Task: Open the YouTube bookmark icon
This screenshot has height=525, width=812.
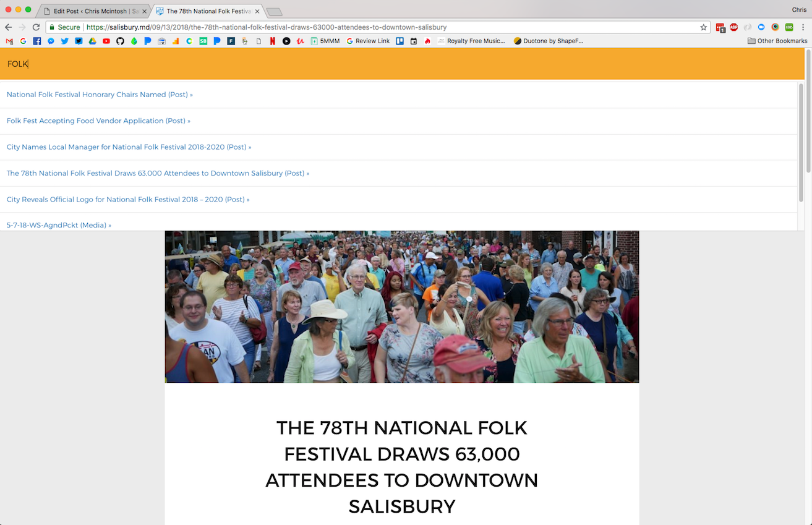Action: pyautogui.click(x=106, y=41)
